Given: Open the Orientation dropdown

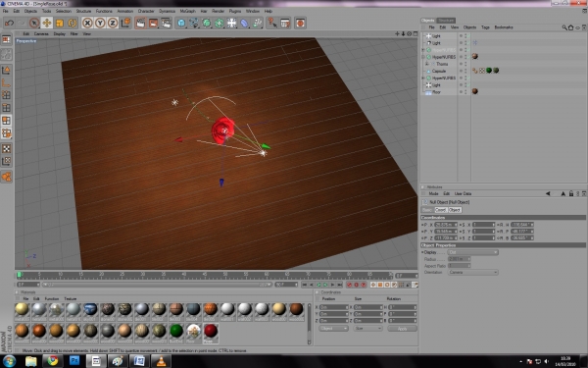Looking at the screenshot, I should [x=473, y=272].
